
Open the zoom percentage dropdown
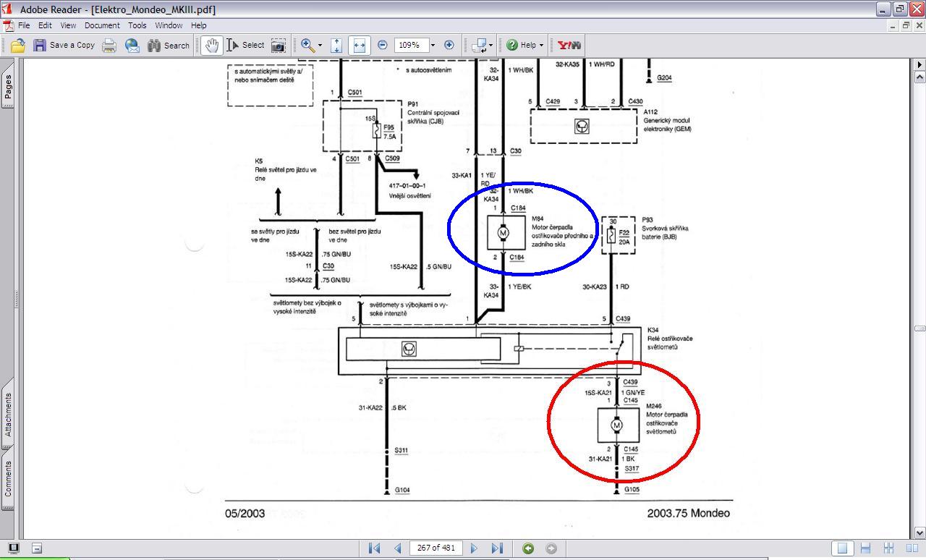(x=433, y=45)
